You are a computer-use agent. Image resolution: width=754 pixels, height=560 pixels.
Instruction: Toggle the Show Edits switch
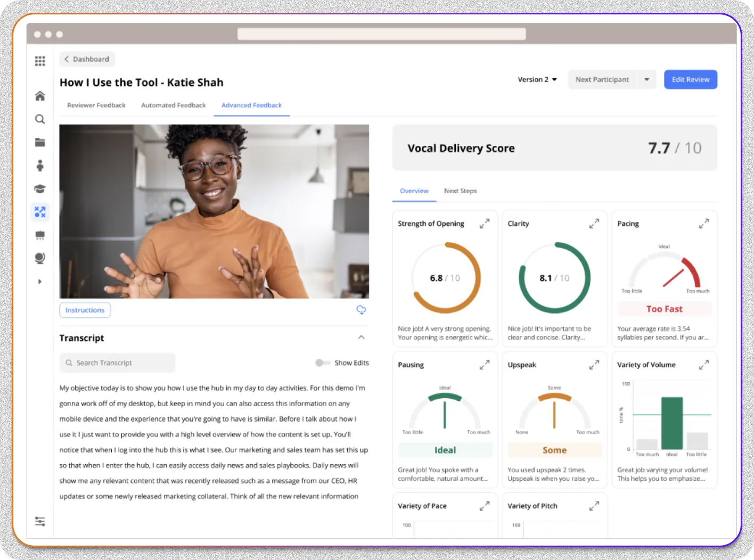[x=322, y=363]
